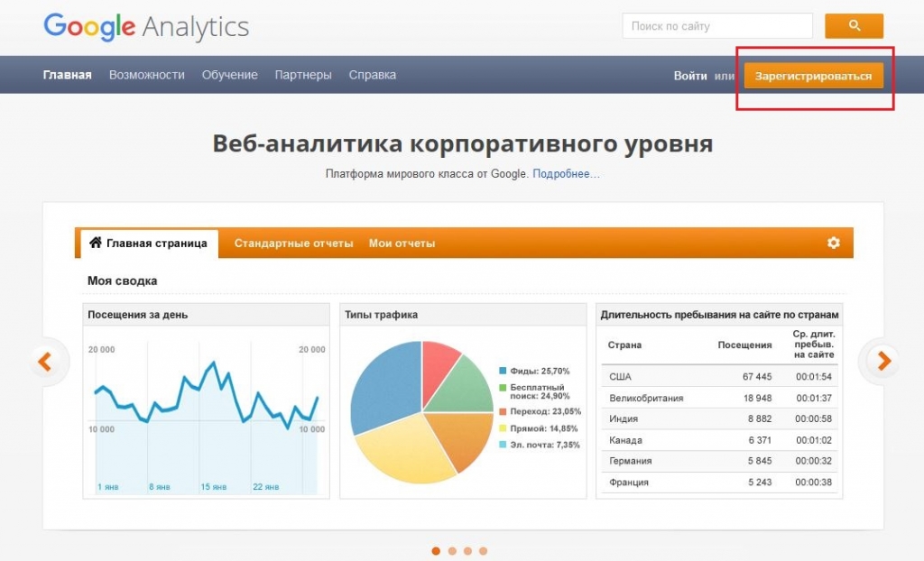This screenshot has height=561, width=924.
Task: Focus the Поиск по сайту search field
Action: [717, 26]
